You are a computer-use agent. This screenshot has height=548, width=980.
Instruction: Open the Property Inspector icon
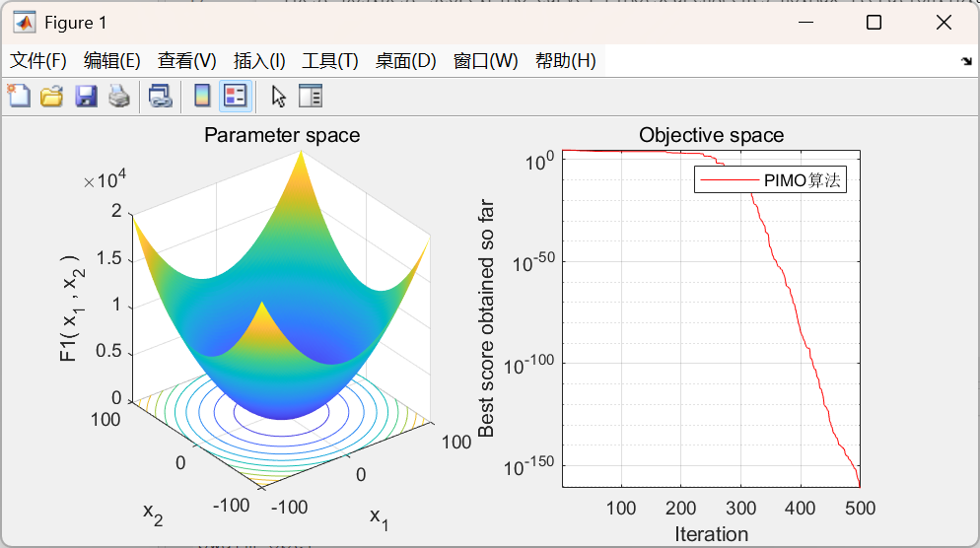click(x=311, y=97)
